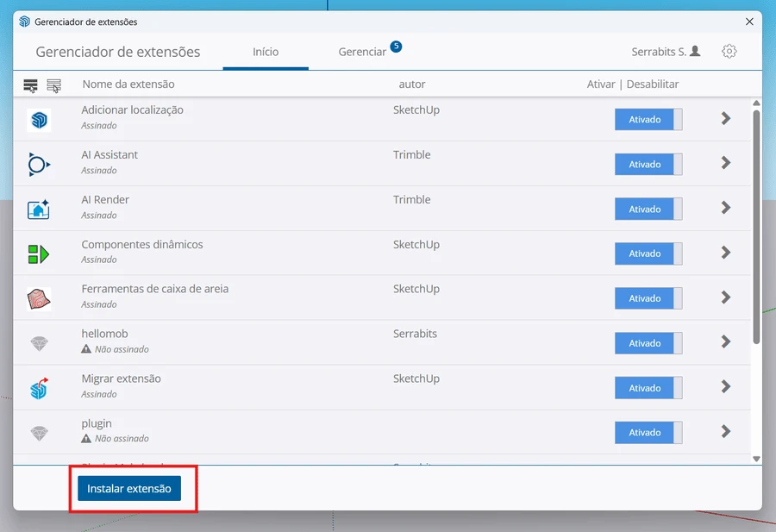Viewport: 776px width, 532px height.
Task: Click the hellomob extension name
Action: [x=104, y=334]
